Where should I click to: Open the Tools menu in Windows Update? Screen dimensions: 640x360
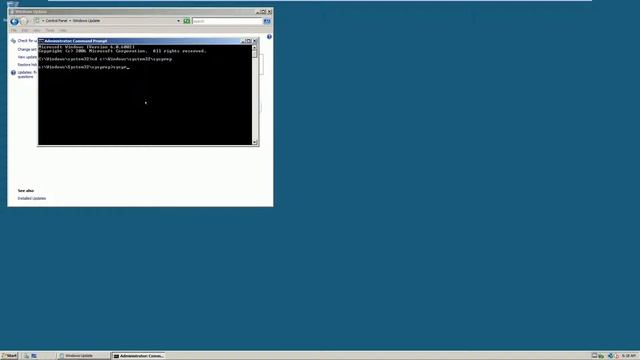50,30
